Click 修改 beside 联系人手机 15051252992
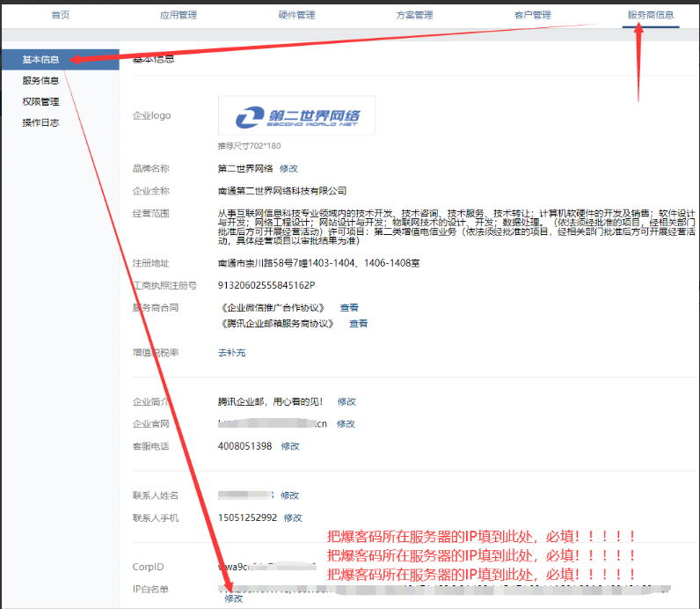The image size is (700, 609). click(x=293, y=518)
